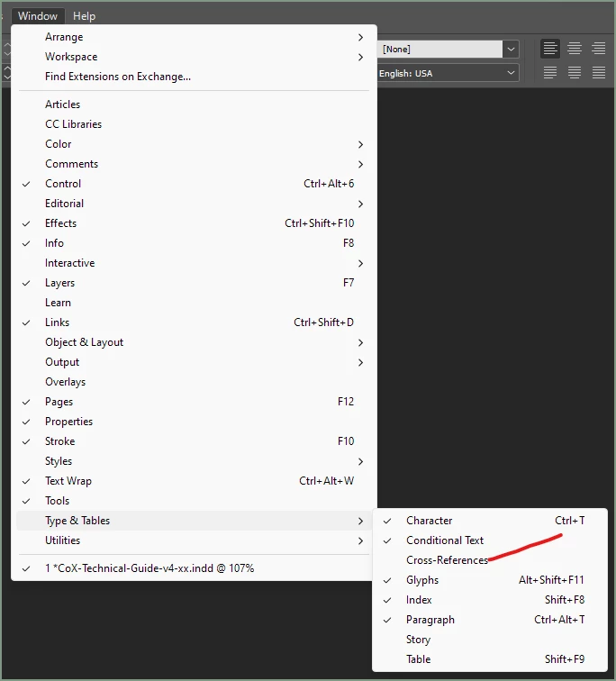Open the Story panel
This screenshot has height=681, width=616.
pyautogui.click(x=490, y=640)
